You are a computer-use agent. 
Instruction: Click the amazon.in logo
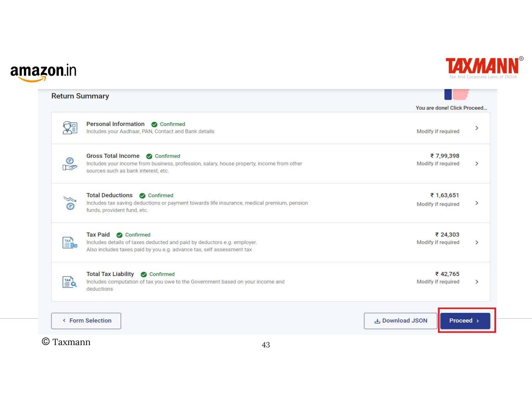pos(43,73)
